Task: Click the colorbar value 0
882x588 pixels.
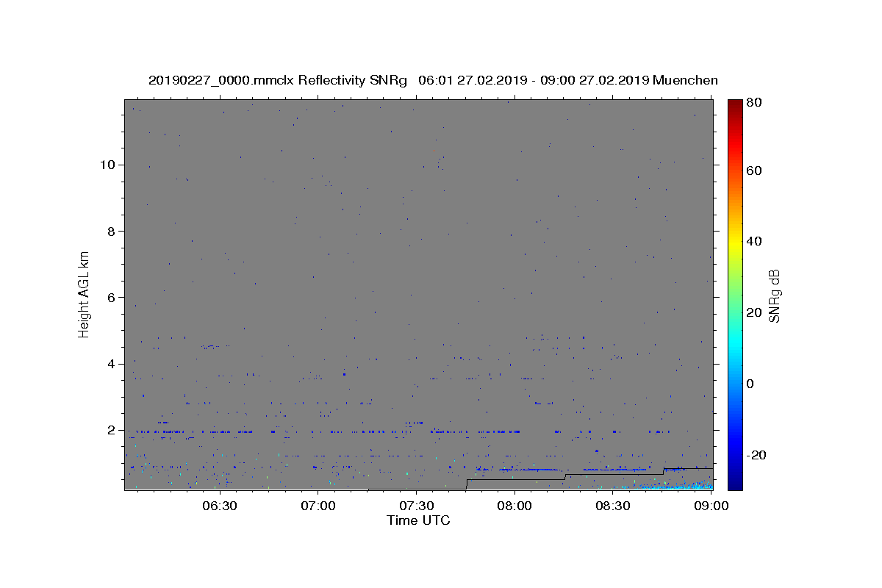Action: point(750,384)
